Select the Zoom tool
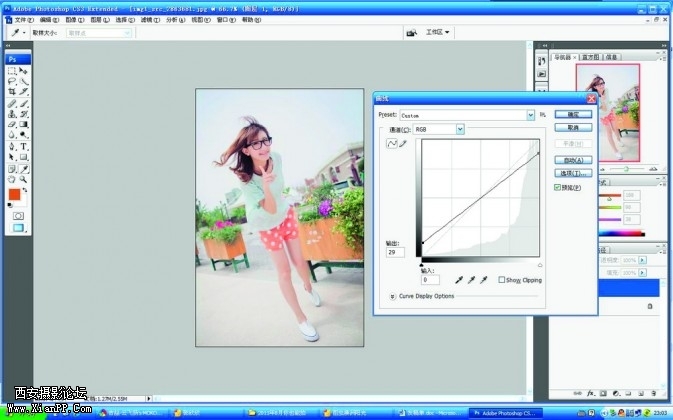673x420 pixels. [24, 179]
